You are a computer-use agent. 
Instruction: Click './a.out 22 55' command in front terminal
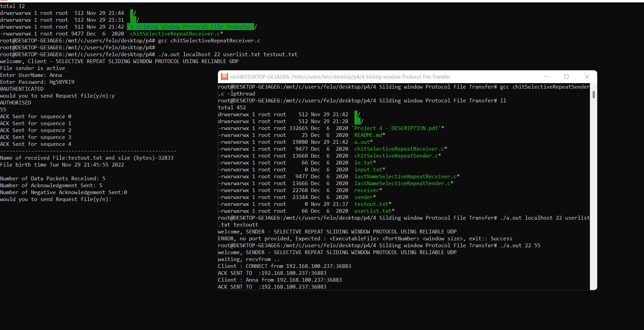coord(520,246)
